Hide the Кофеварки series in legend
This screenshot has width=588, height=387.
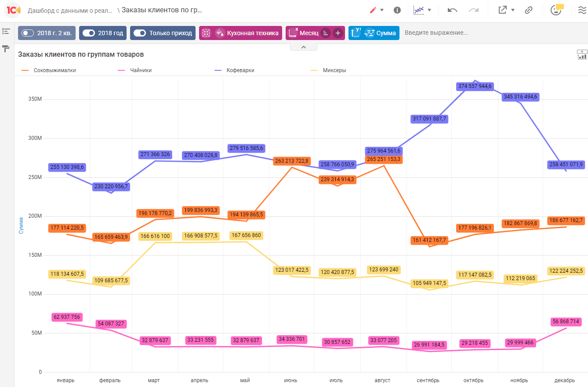[x=234, y=70]
